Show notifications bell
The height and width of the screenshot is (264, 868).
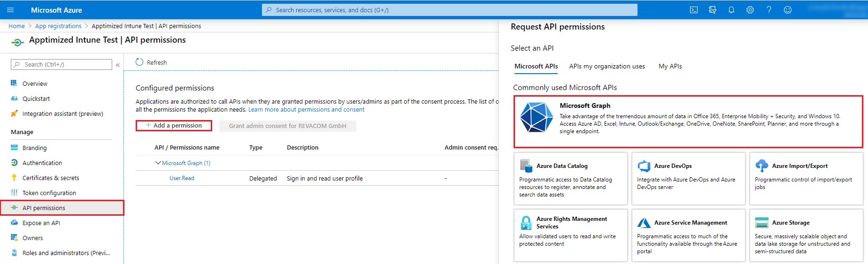pos(731,10)
